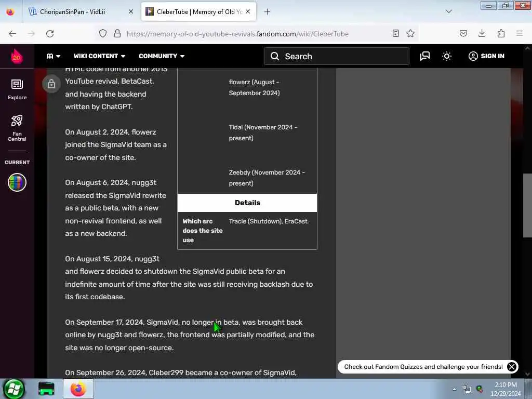Toggle reader view icon
532x399 pixels.
click(395, 33)
